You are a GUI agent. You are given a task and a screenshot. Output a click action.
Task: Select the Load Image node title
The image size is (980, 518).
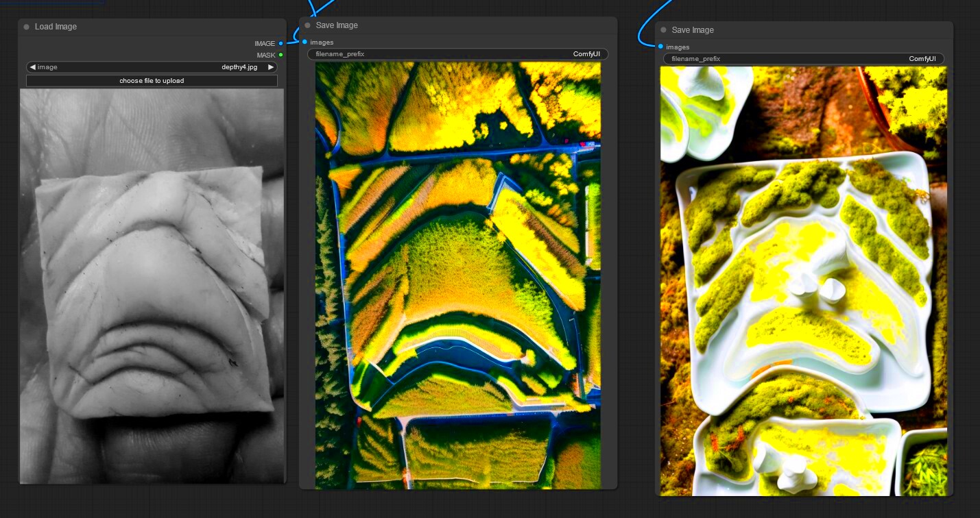(x=56, y=27)
